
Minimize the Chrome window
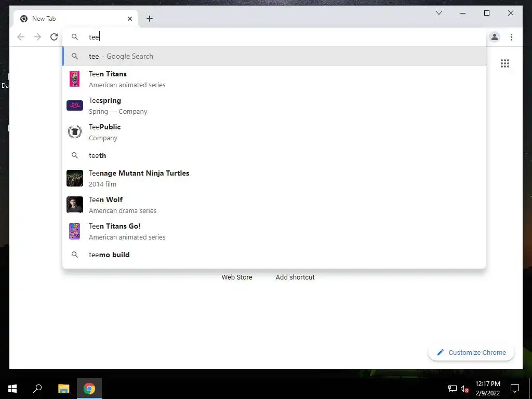[x=463, y=13]
